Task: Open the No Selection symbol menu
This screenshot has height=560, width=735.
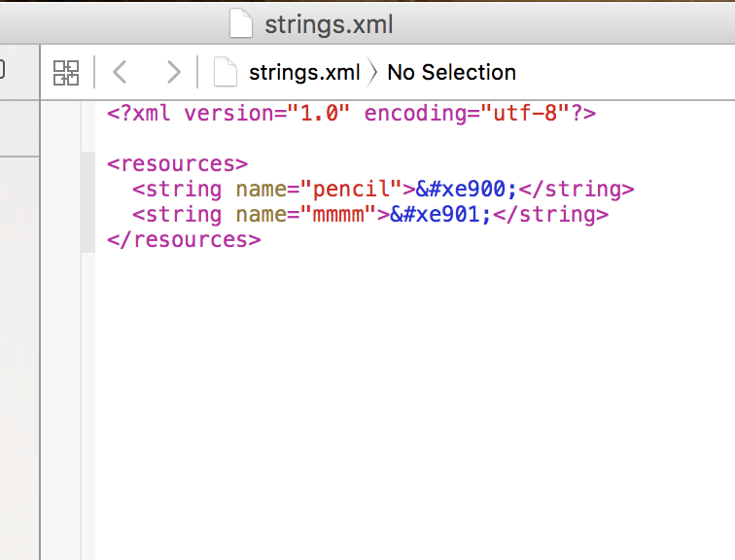Action: coord(451,72)
